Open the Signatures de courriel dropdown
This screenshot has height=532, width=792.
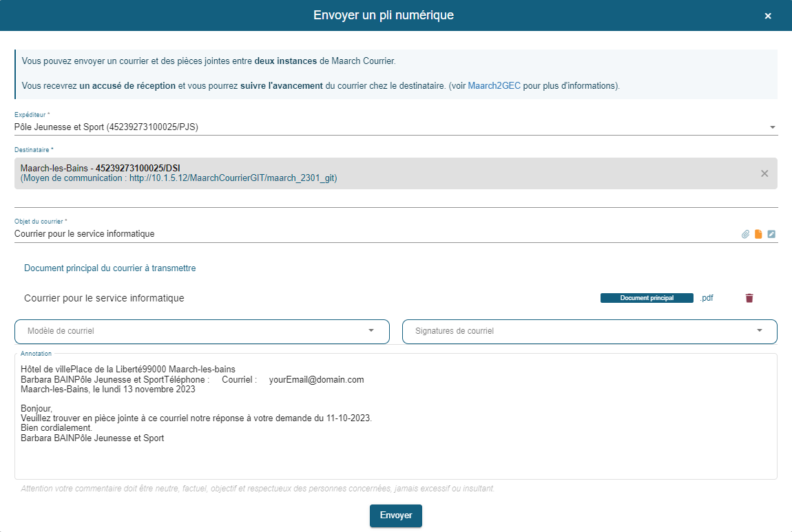pyautogui.click(x=589, y=332)
